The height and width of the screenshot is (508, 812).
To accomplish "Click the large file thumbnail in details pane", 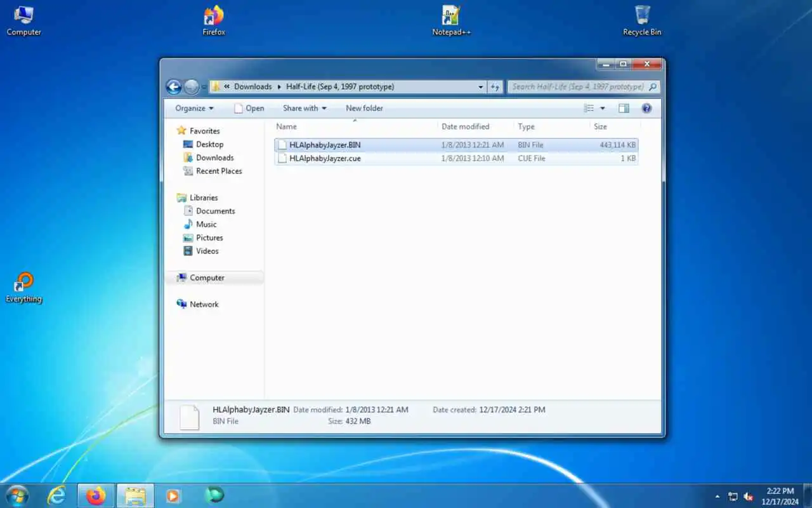I will click(190, 417).
